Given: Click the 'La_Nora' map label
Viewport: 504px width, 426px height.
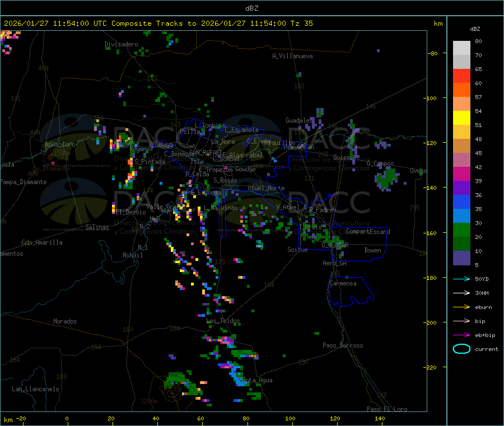Looking at the screenshot, I should pyautogui.click(x=223, y=142).
